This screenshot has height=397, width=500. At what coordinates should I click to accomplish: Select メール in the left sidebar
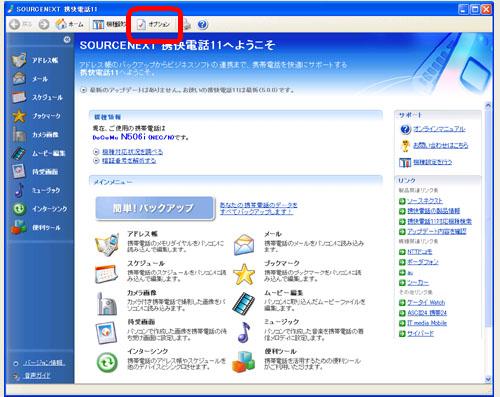30,79
